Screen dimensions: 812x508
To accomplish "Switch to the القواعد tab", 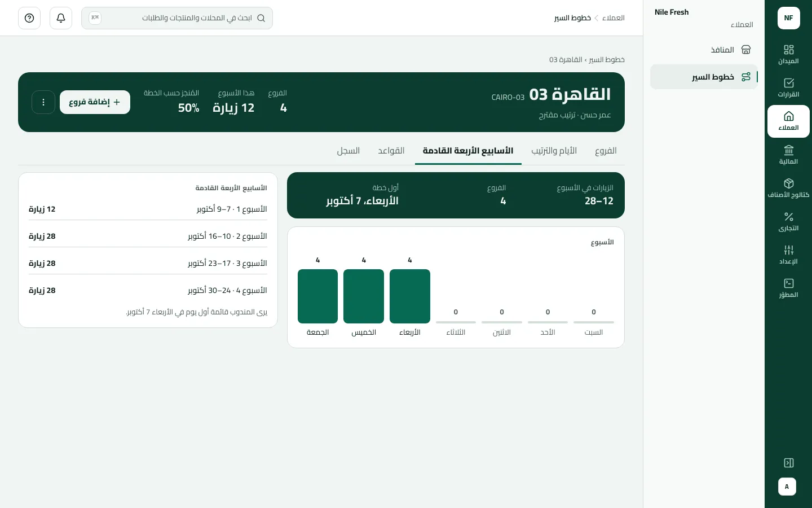I will pyautogui.click(x=391, y=151).
